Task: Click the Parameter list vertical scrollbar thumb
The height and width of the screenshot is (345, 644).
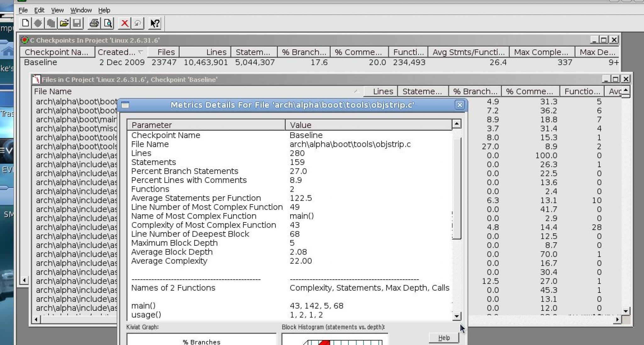Action: click(457, 189)
